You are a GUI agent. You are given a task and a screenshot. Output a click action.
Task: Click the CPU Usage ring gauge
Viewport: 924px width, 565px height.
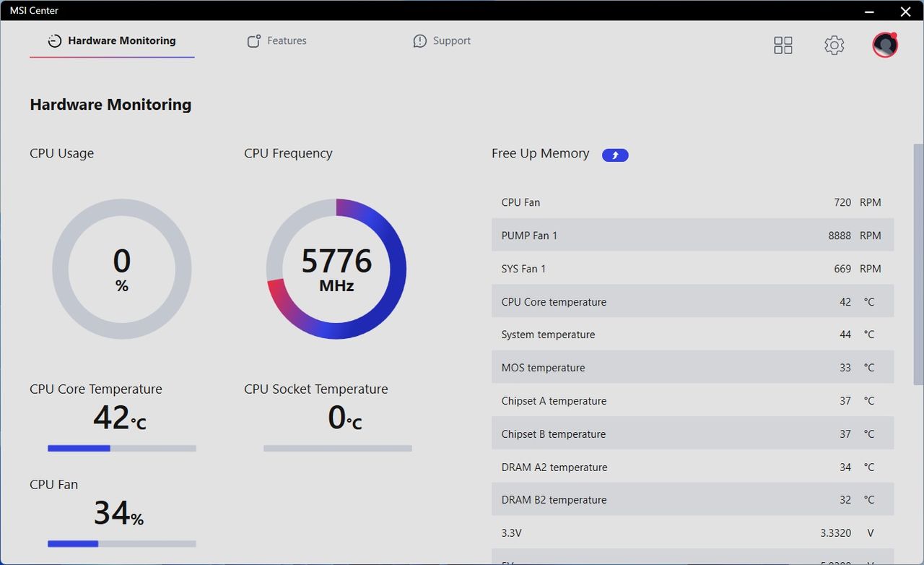click(x=122, y=269)
